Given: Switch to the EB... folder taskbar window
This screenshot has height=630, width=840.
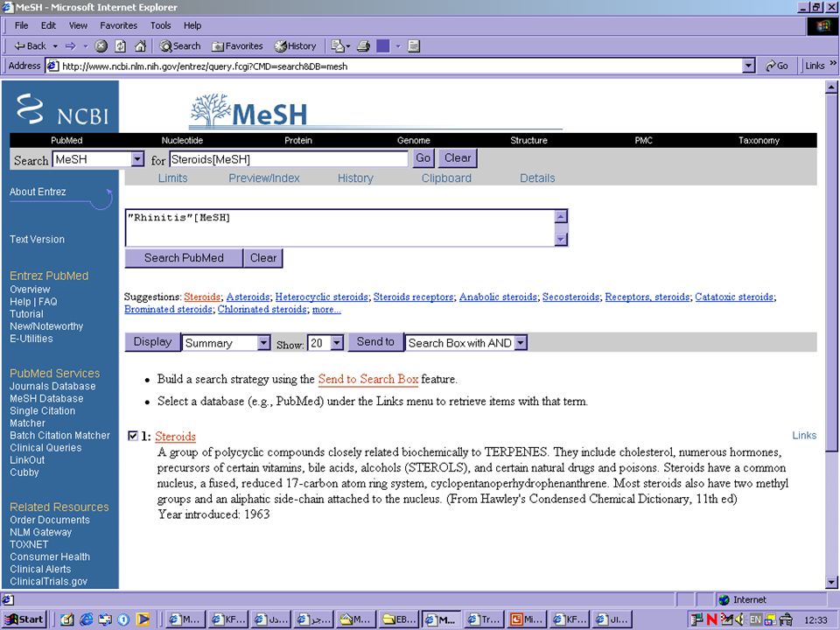Looking at the screenshot, I should (399, 619).
